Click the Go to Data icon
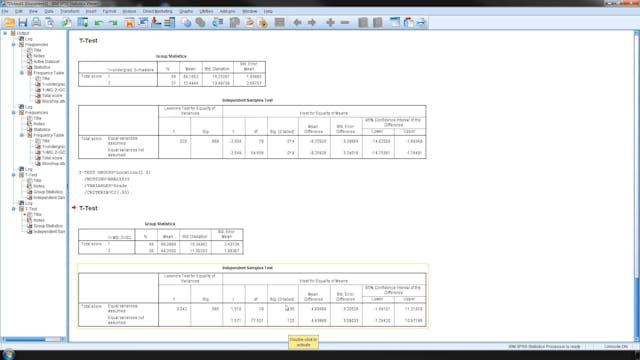This screenshot has width=640, height=360. [x=129, y=22]
